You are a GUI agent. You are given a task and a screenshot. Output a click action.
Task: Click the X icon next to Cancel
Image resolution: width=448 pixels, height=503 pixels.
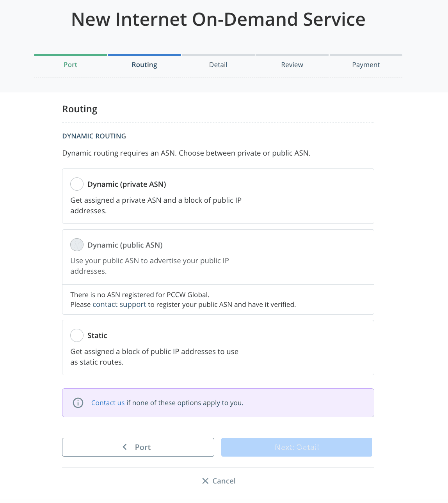205,481
